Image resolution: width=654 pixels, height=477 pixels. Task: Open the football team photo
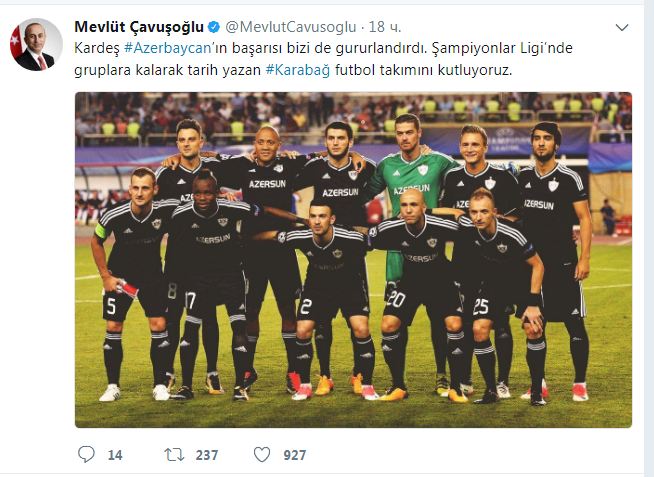pyautogui.click(x=353, y=260)
